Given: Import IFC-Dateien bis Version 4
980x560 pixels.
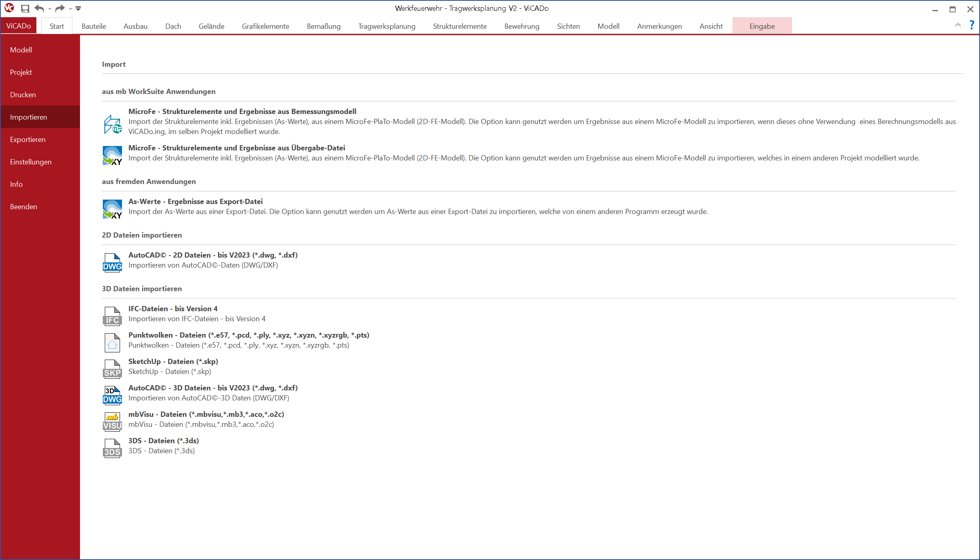Looking at the screenshot, I should click(173, 309).
